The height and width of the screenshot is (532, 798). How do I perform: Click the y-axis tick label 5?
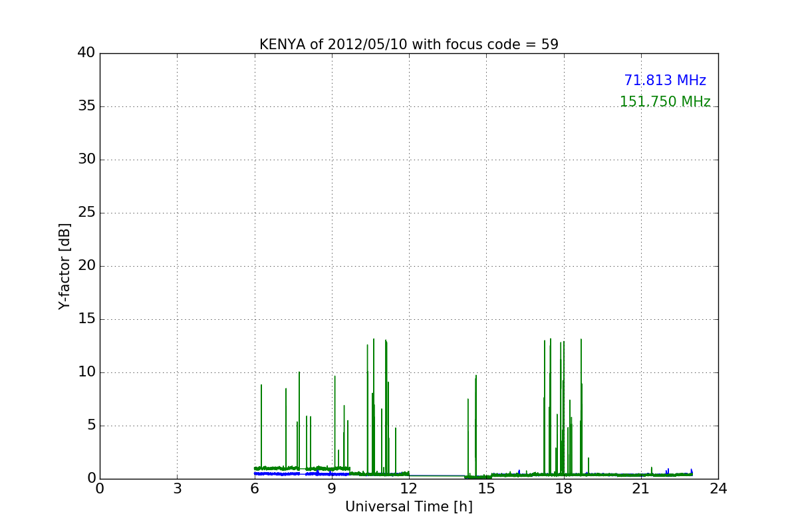91,426
